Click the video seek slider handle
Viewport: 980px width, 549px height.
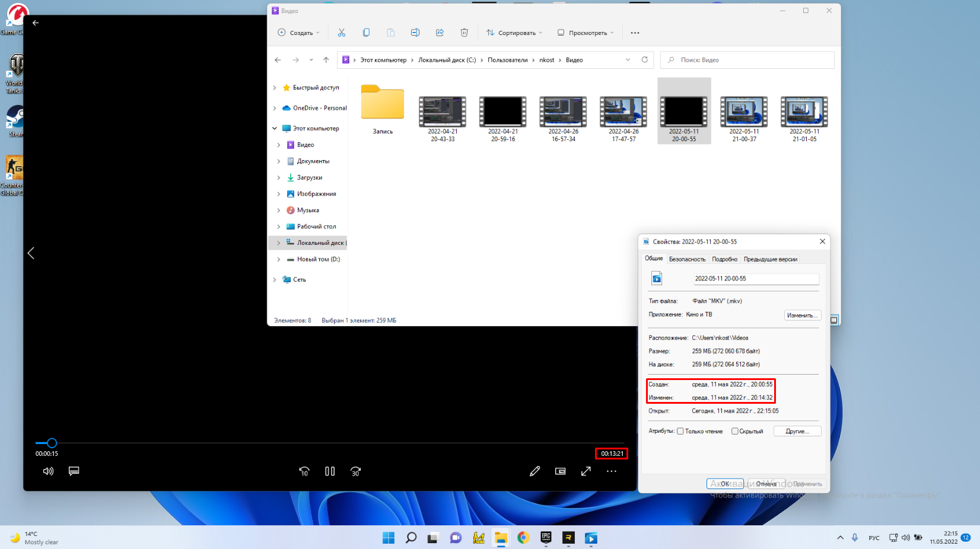[52, 443]
